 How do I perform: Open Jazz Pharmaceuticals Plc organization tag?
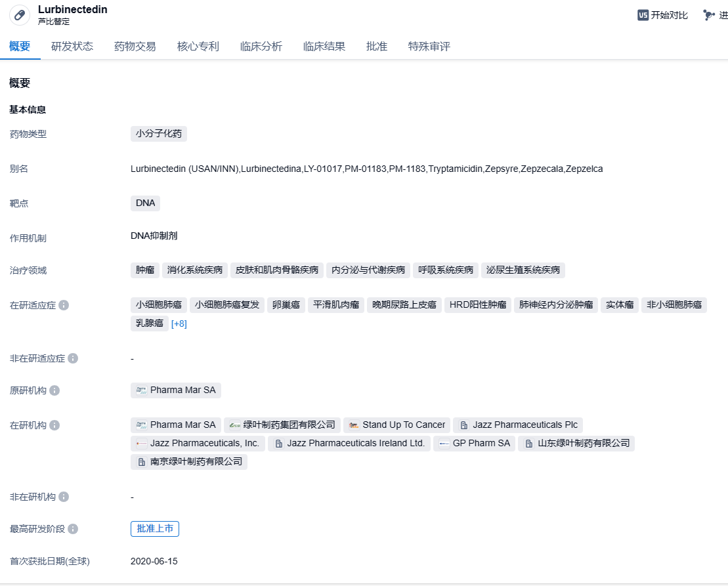coord(518,425)
